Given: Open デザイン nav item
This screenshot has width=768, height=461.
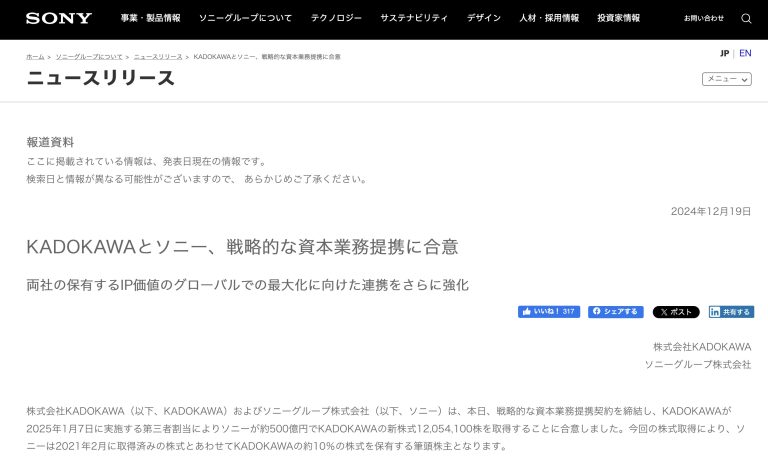Looking at the screenshot, I should point(483,18).
